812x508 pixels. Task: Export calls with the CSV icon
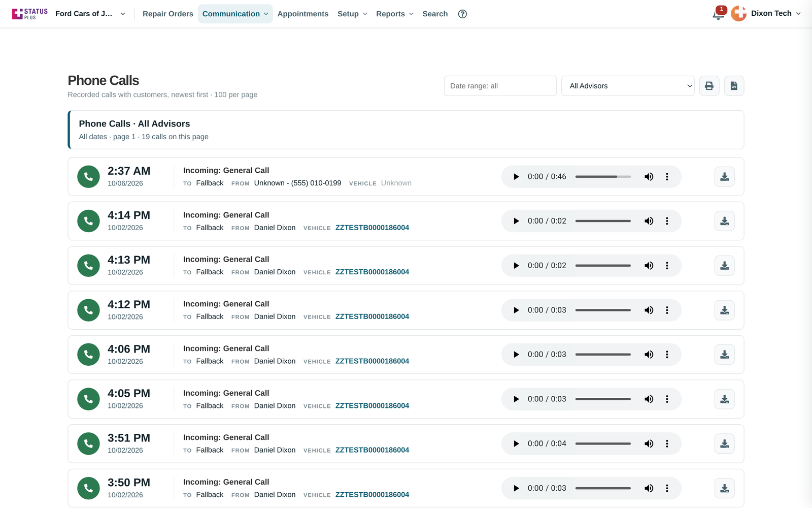734,86
